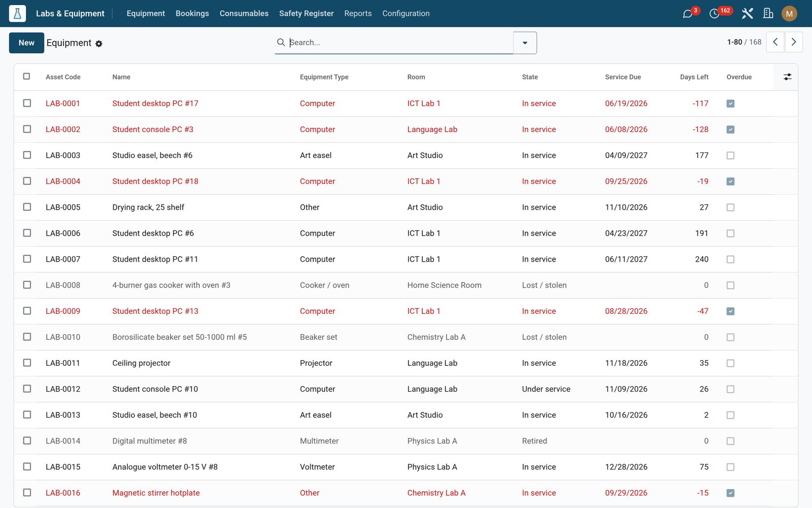Click the wrench and screwdriver tools icon
The image size is (812, 508).
tap(747, 14)
